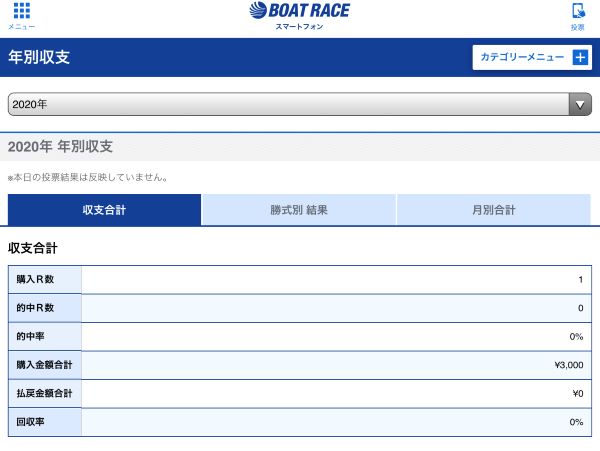Click the 2020年 年別収支 section heading
Screen dimensions: 600x451
[x=60, y=147]
